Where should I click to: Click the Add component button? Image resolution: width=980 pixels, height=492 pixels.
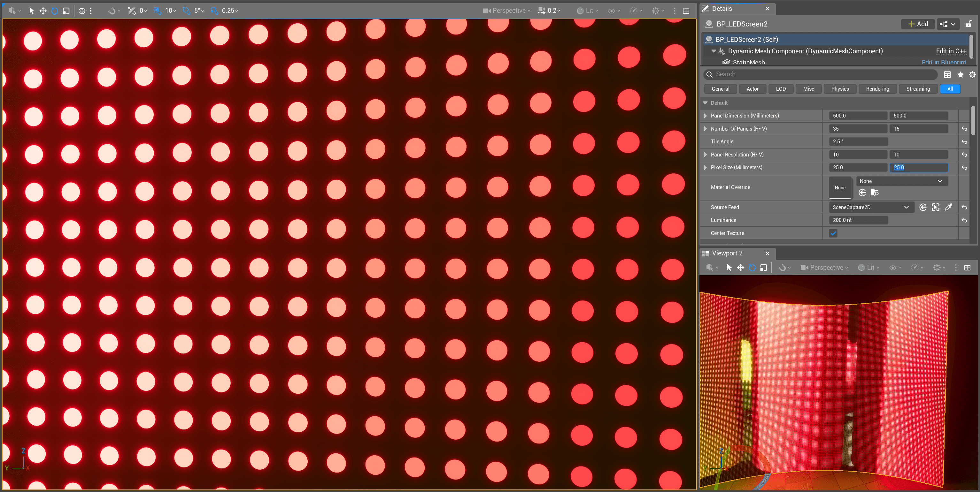point(918,24)
